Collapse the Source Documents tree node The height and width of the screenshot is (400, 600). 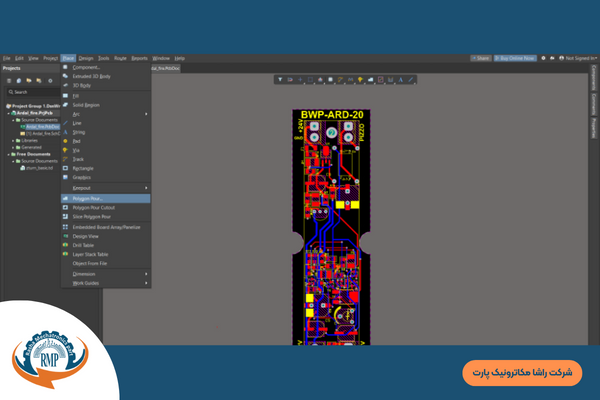13,120
